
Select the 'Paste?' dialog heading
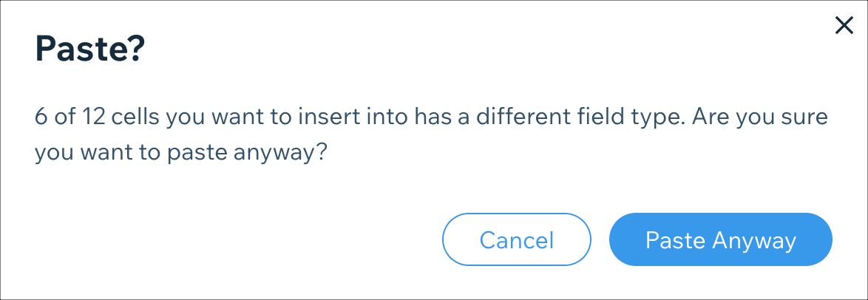[x=89, y=50]
